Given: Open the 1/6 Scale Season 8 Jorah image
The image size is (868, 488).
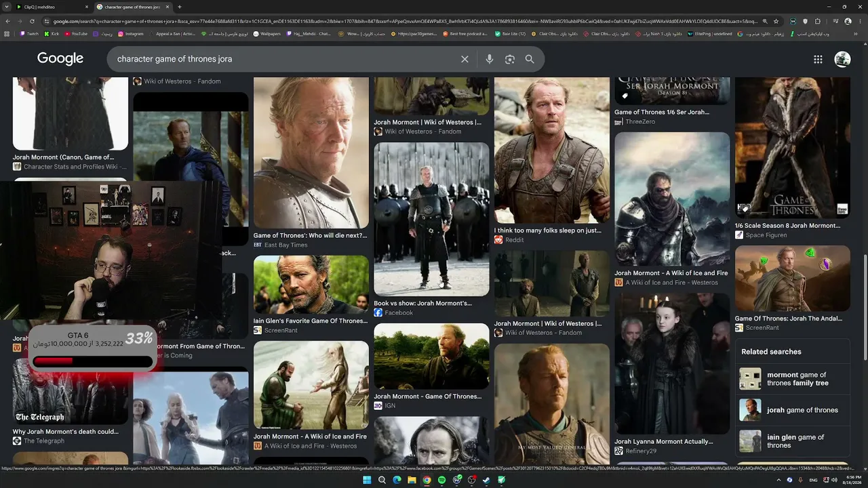Looking at the screenshot, I should tap(793, 148).
